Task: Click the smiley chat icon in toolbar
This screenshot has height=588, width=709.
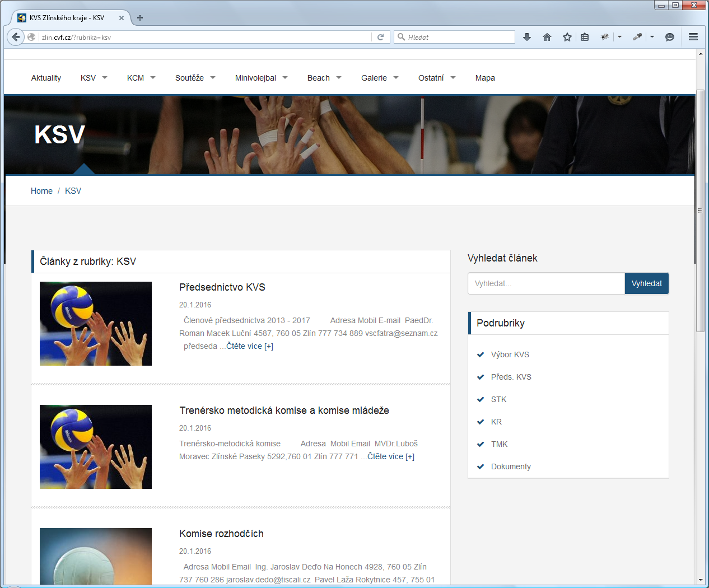Action: pyautogui.click(x=669, y=37)
